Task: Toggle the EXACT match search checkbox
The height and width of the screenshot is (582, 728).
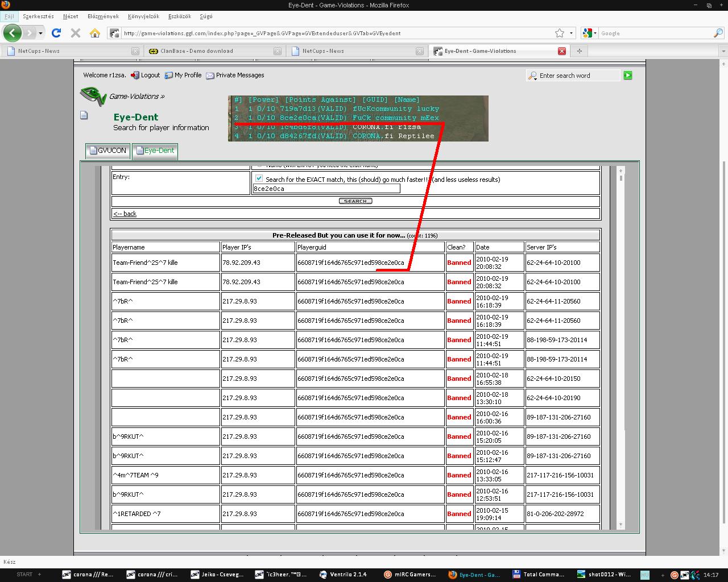Action: [259, 178]
